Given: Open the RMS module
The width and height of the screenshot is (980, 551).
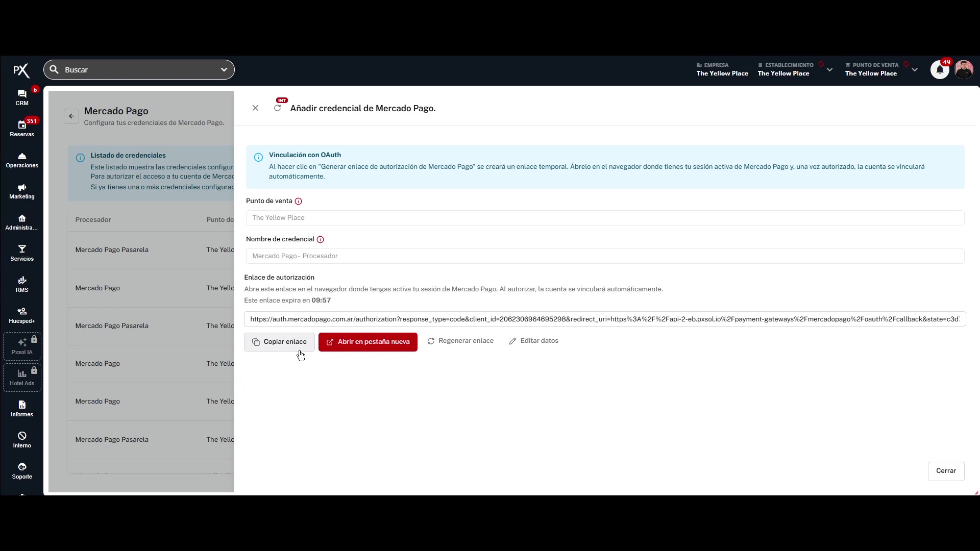Looking at the screenshot, I should click(x=22, y=285).
